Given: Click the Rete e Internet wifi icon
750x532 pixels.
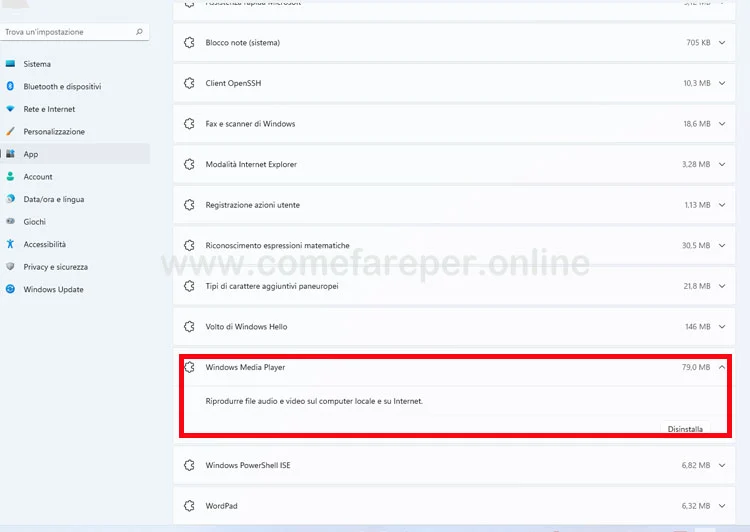Looking at the screenshot, I should (x=10, y=109).
